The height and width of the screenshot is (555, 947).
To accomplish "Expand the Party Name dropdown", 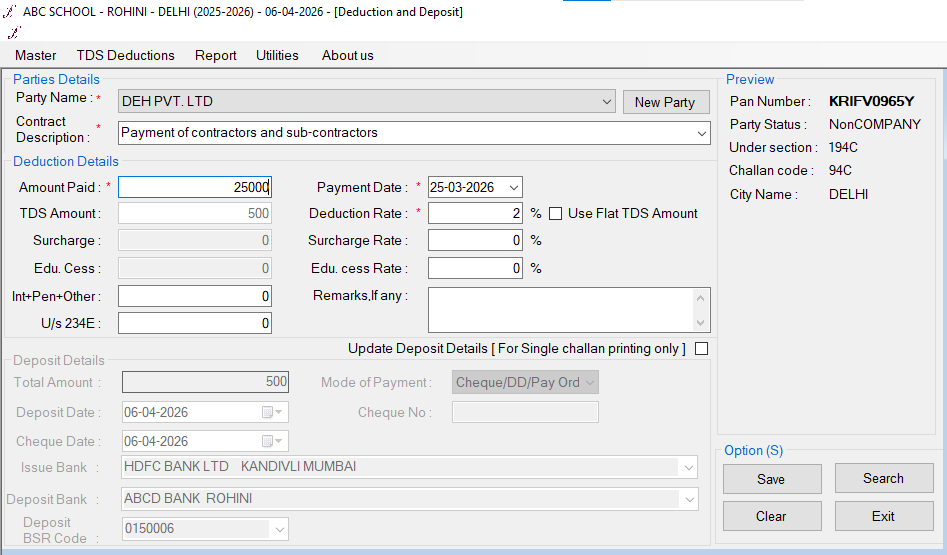I will pos(607,101).
